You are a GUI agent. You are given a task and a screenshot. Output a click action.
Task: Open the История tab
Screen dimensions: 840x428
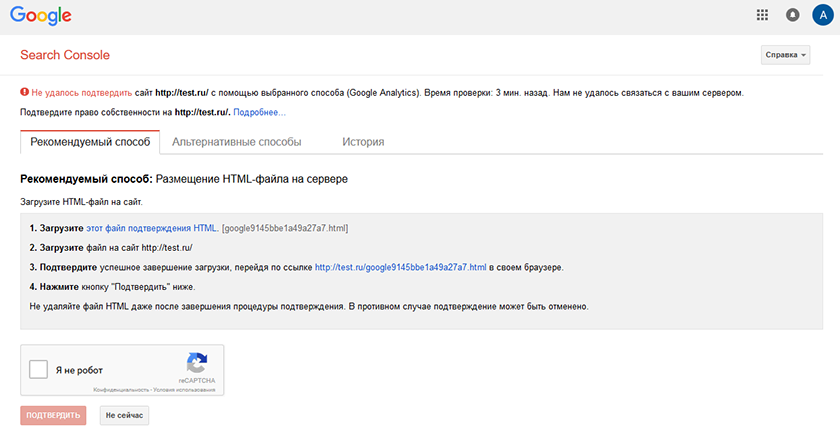(363, 142)
